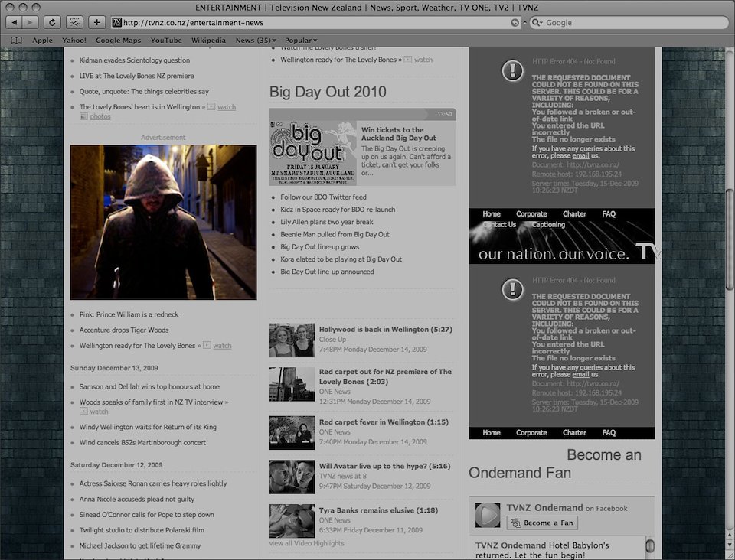This screenshot has height=560, width=735.
Task: Click the Big Day Out 2010 heading
Action: coord(328,92)
